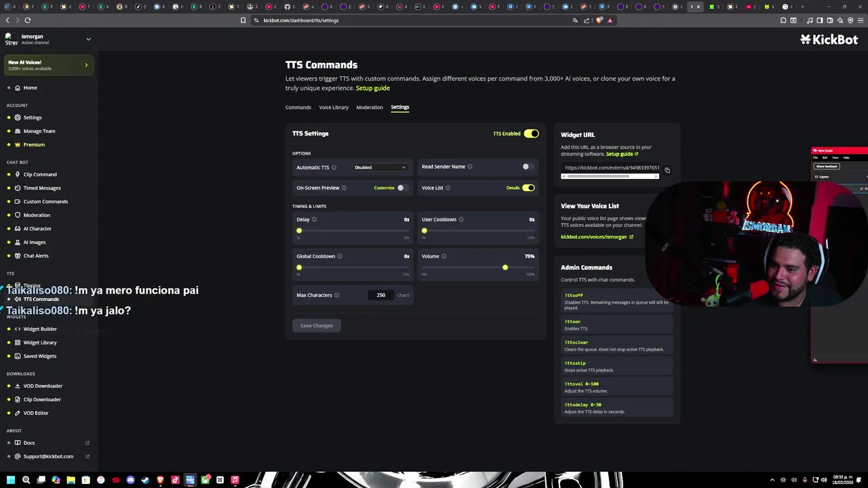
Task: Open VOD Downloader in the sidebar
Action: [x=43, y=386]
